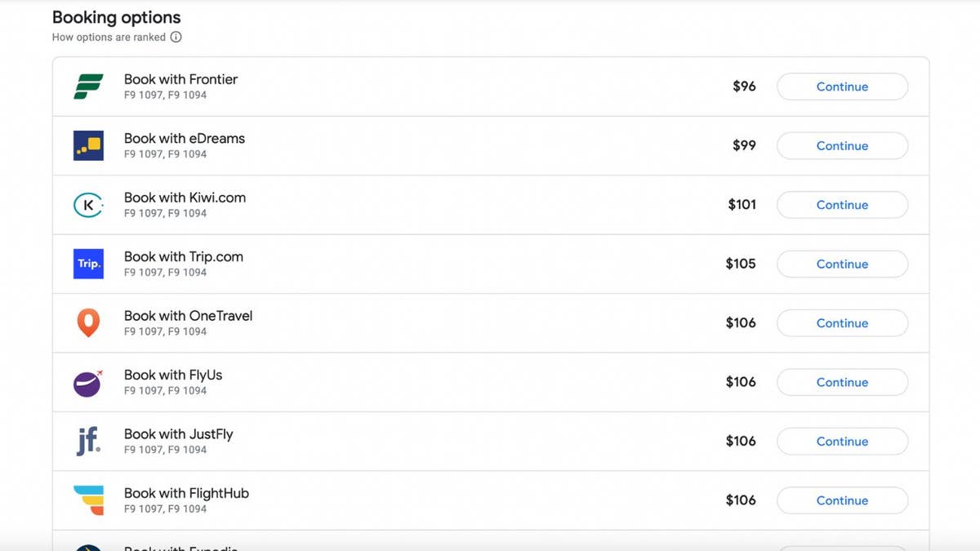This screenshot has width=980, height=551.
Task: Click the eDreams logo icon
Action: (88, 145)
